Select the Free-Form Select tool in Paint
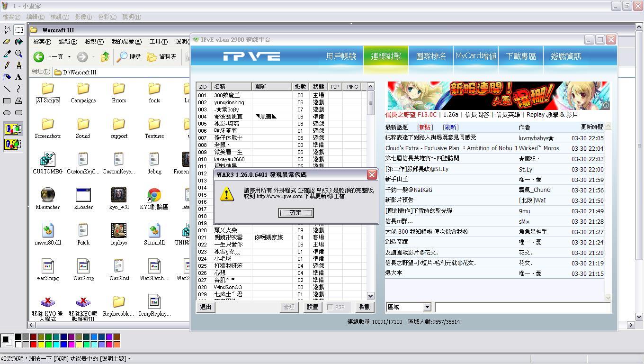Image resolution: width=644 pixels, height=364 pixels. (x=7, y=30)
